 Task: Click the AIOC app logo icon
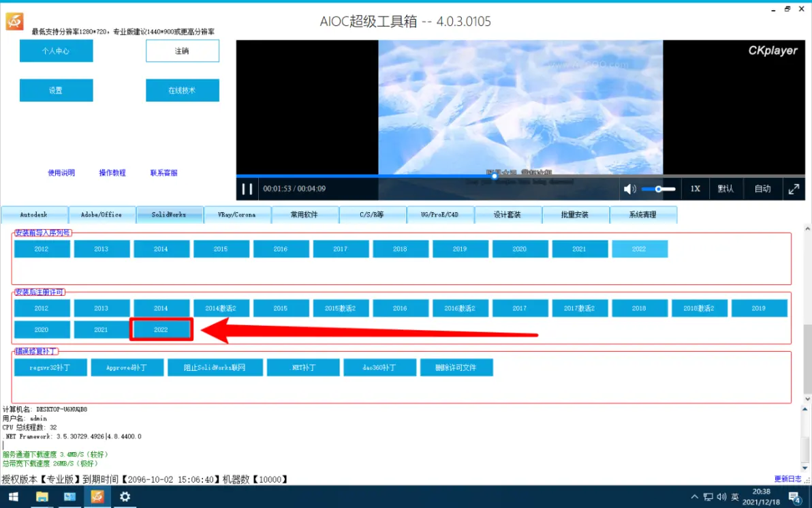(x=14, y=21)
